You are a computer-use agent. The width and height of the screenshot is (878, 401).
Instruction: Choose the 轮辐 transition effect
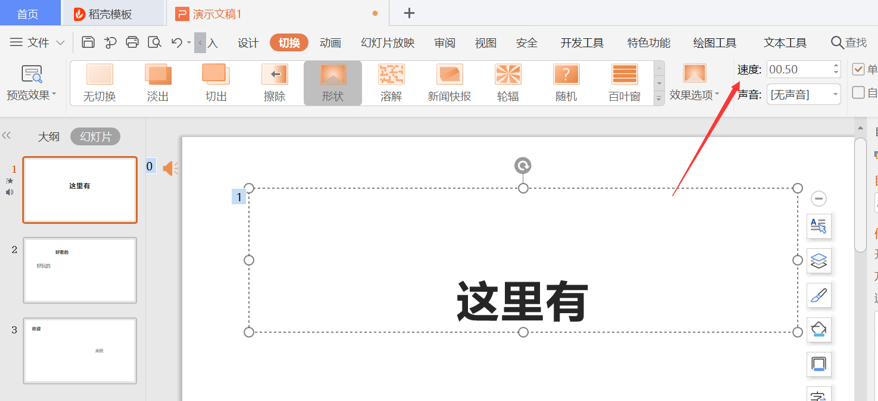point(508,83)
